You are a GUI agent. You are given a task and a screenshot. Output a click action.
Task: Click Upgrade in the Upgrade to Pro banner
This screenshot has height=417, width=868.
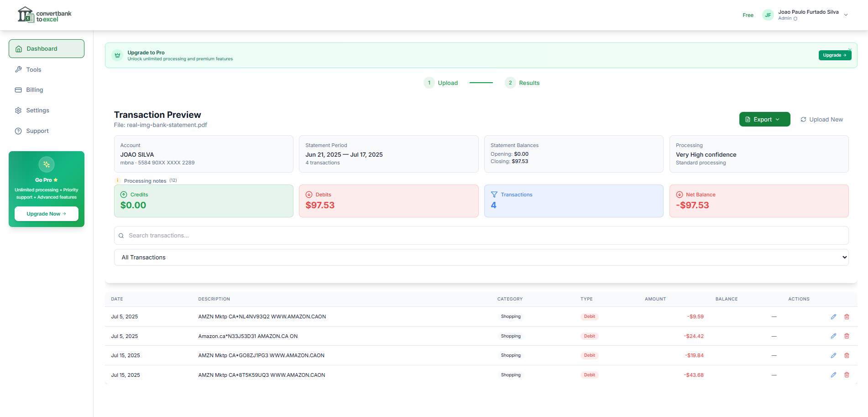[x=835, y=55]
